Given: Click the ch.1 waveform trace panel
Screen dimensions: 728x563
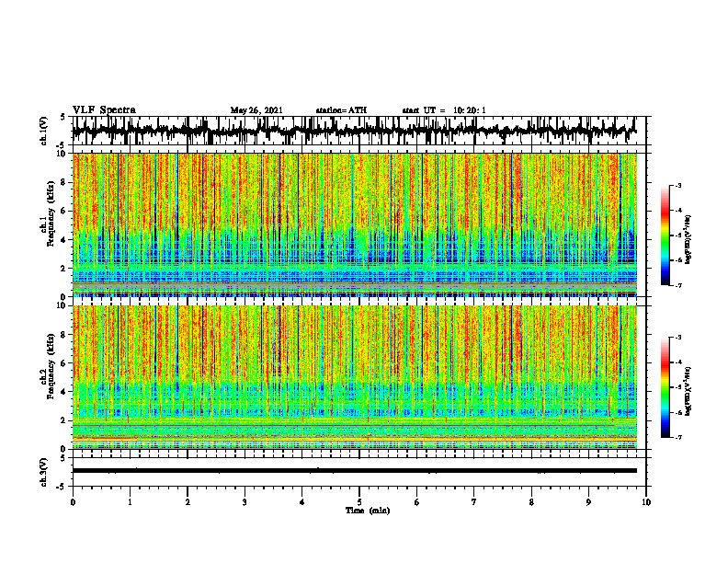Looking at the screenshot, I should pyautogui.click(x=359, y=131).
